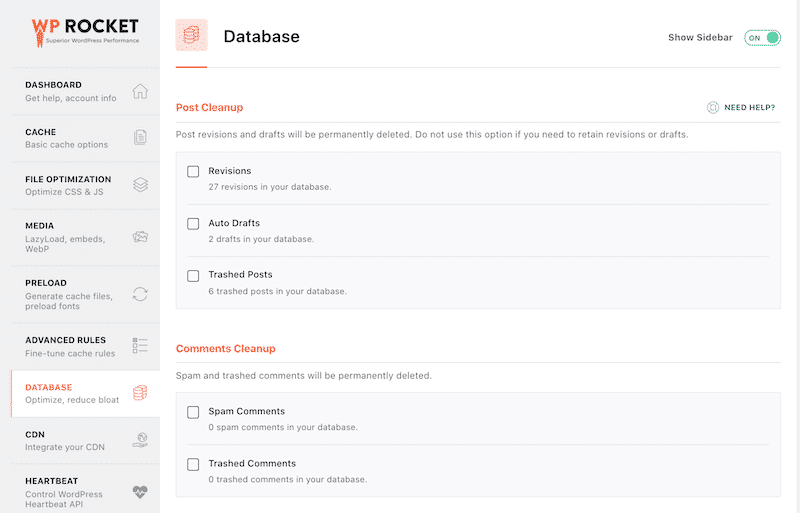Open File Optimization settings
Viewport: 800px width, 513px height.
(x=85, y=185)
